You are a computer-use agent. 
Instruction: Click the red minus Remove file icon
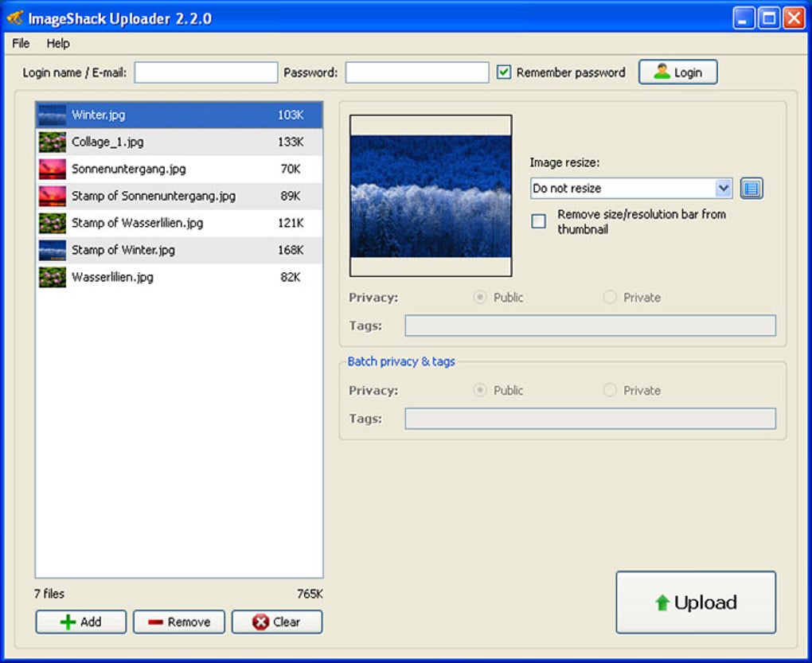click(154, 622)
